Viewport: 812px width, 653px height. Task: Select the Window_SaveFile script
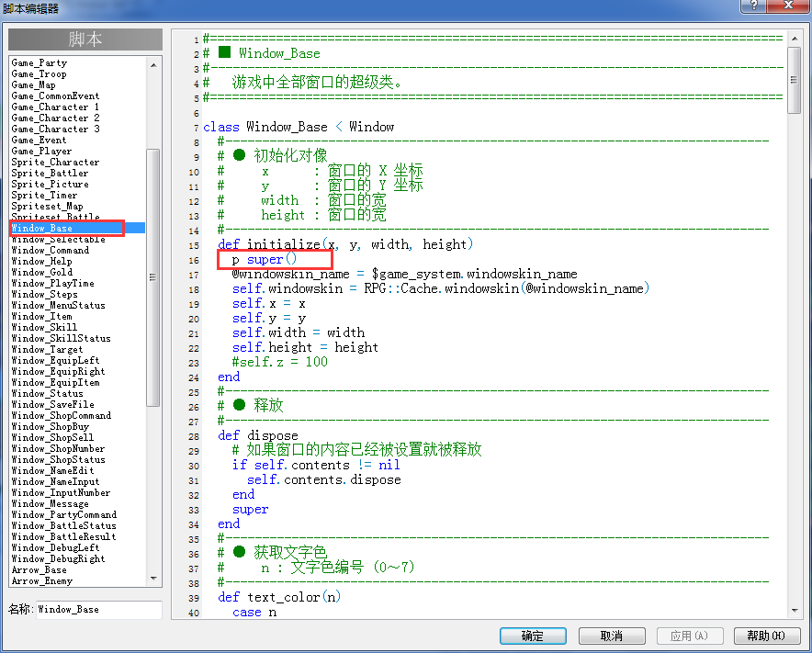coord(53,404)
